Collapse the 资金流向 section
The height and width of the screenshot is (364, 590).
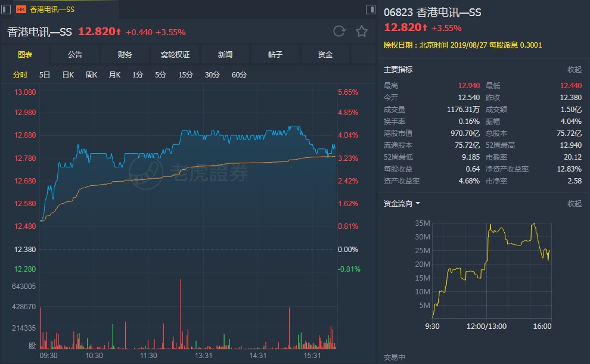[x=574, y=204]
